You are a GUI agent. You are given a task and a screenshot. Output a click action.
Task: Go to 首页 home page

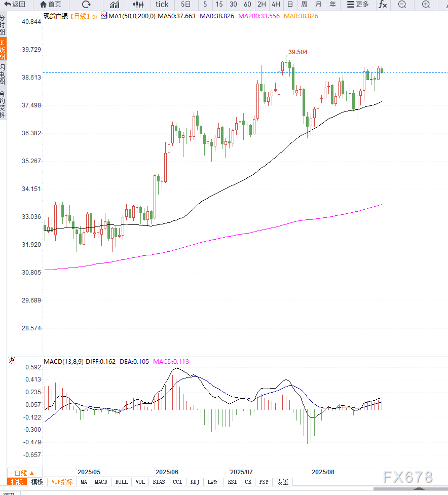[x=51, y=5]
